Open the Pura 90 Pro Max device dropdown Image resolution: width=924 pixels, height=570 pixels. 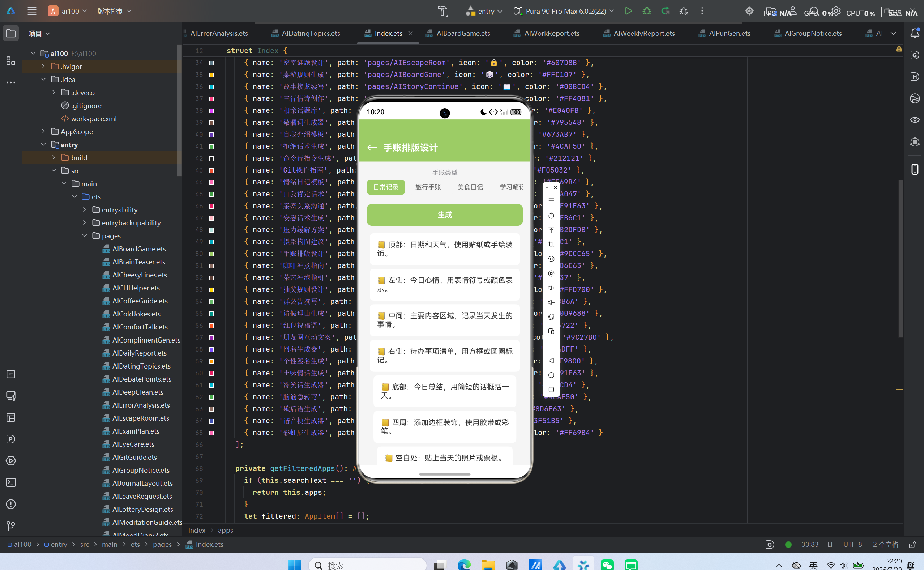(564, 11)
